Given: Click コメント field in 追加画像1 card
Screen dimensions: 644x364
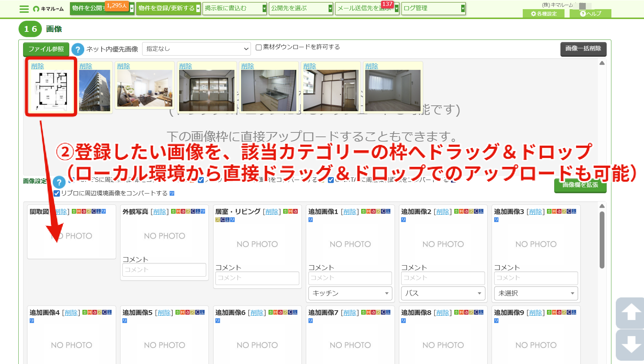Looking at the screenshot, I should [x=350, y=278].
